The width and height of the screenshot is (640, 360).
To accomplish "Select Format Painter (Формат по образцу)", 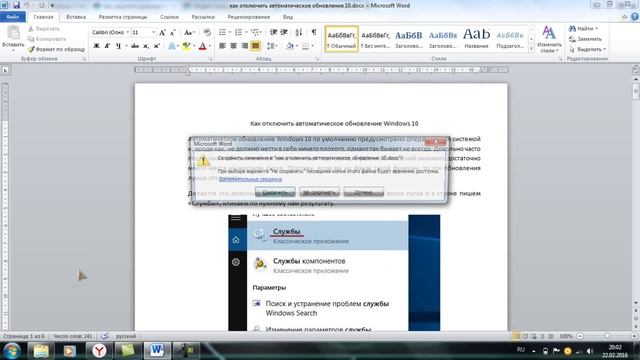I will (x=56, y=49).
